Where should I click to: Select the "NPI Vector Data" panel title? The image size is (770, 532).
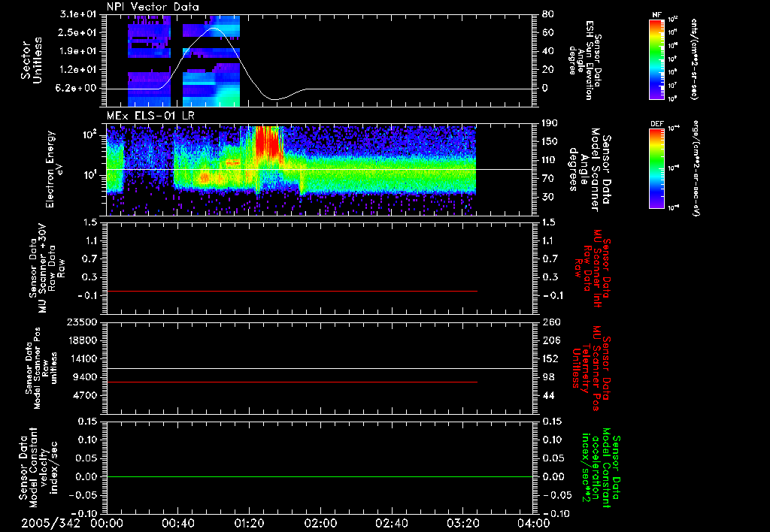153,7
